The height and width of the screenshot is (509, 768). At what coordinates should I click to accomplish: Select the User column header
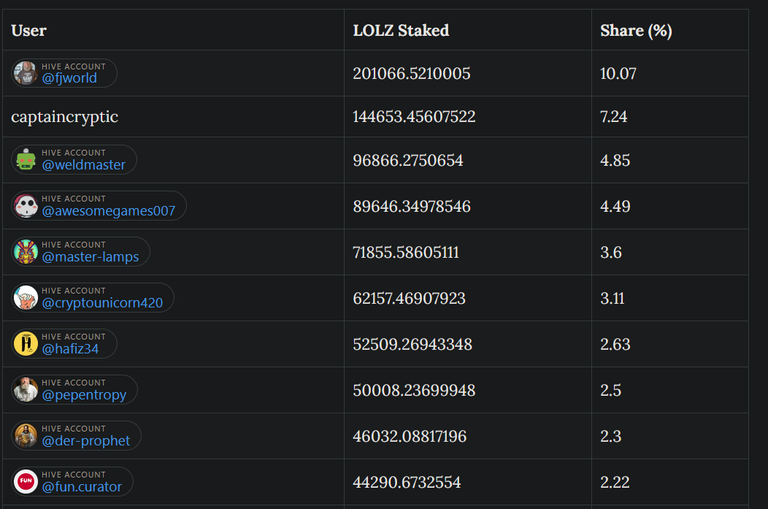coord(29,30)
